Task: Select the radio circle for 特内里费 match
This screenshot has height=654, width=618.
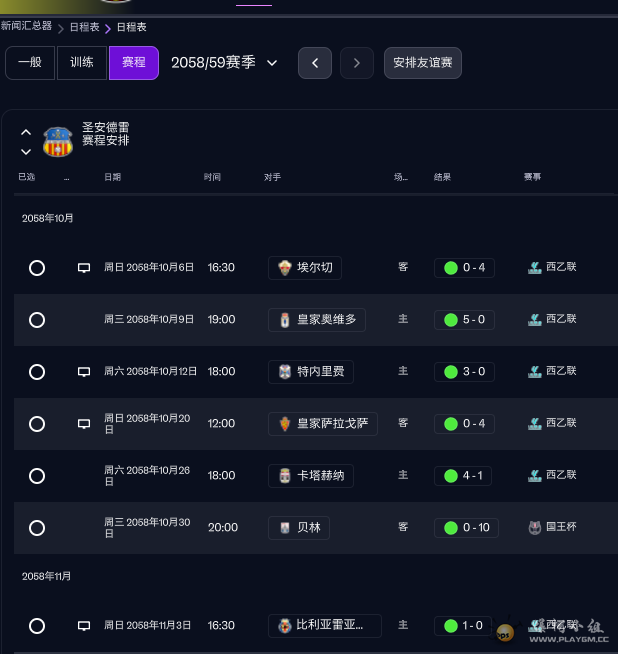Action: coord(37,372)
